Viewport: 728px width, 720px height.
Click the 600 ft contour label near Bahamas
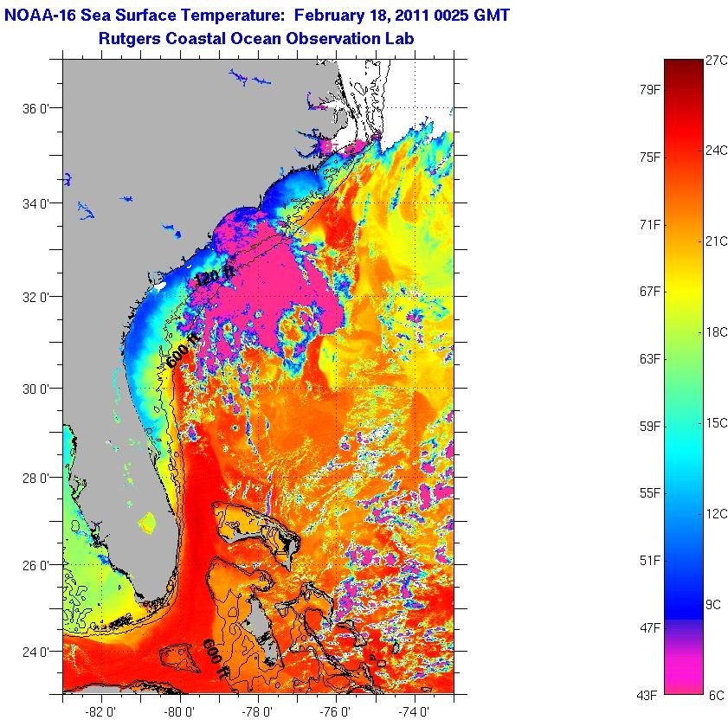[216, 659]
